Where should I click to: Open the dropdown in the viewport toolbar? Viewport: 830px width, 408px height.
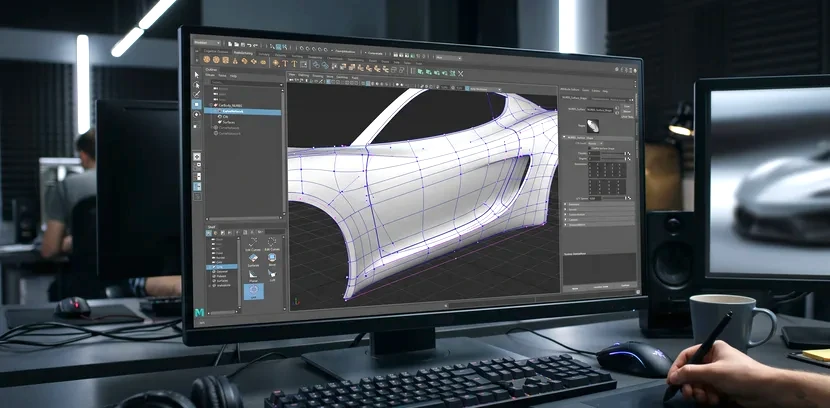pos(483,88)
